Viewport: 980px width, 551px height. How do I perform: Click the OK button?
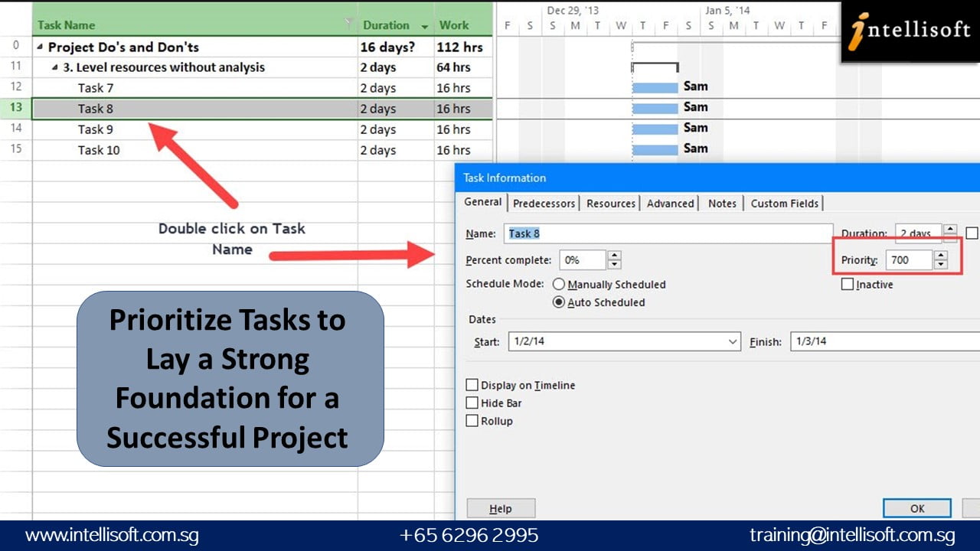(916, 507)
